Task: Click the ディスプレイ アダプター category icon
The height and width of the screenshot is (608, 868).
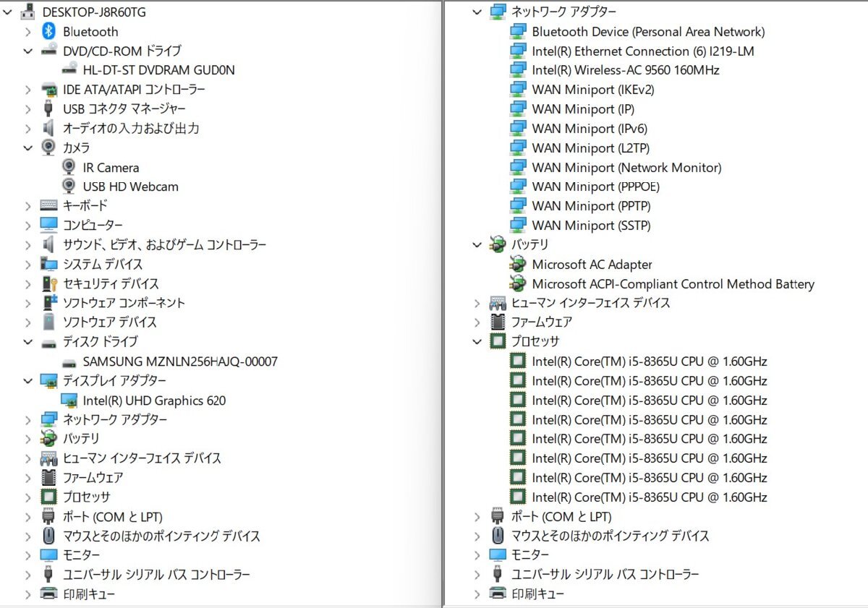Action: point(48,380)
